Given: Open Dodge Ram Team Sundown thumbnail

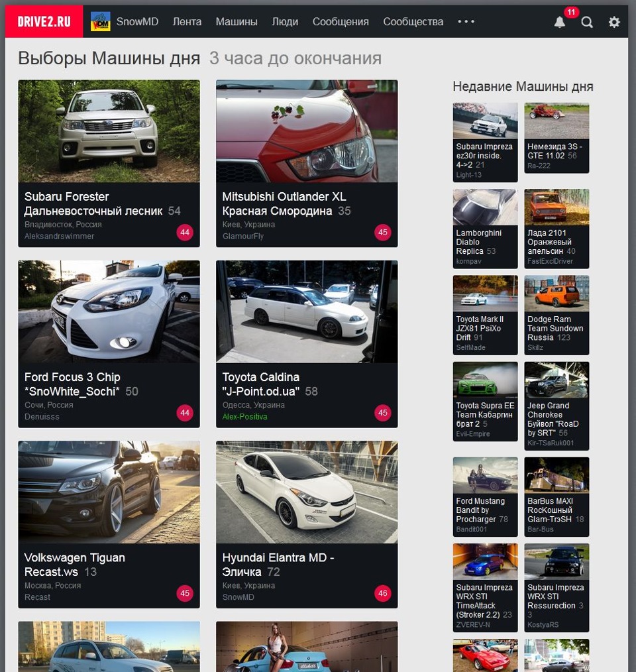Looking at the screenshot, I should 556,293.
